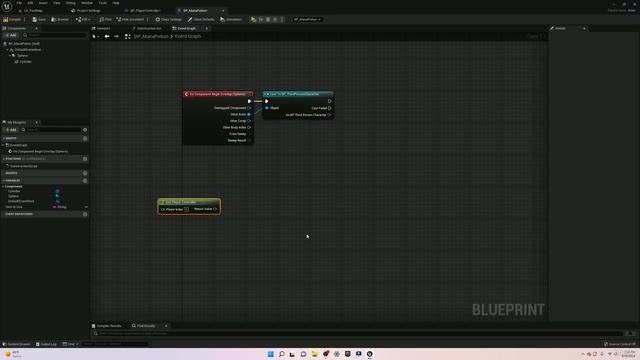The width and height of the screenshot is (640, 360).
Task: Switch to the Viewport tab
Action: [101, 29]
